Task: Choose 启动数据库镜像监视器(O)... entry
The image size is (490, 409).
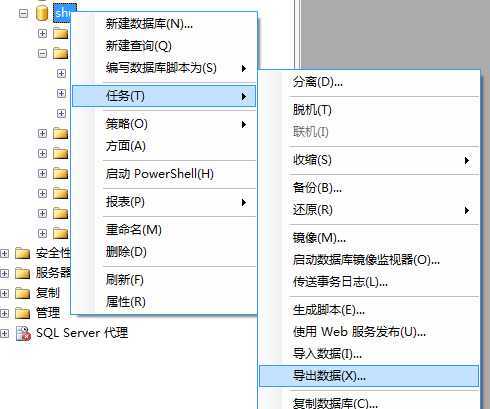Action: (369, 260)
